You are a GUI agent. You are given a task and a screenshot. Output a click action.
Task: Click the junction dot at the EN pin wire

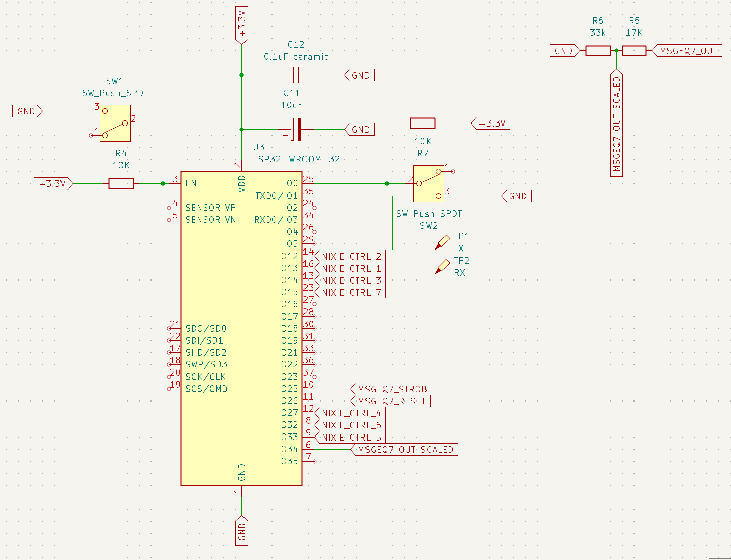pyautogui.click(x=163, y=184)
